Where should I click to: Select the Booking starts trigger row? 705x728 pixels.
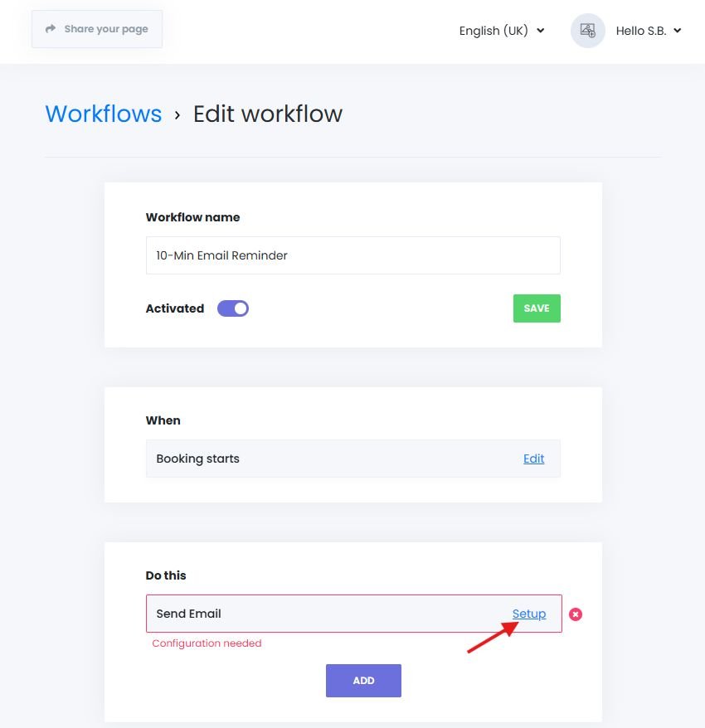pyautogui.click(x=332, y=458)
